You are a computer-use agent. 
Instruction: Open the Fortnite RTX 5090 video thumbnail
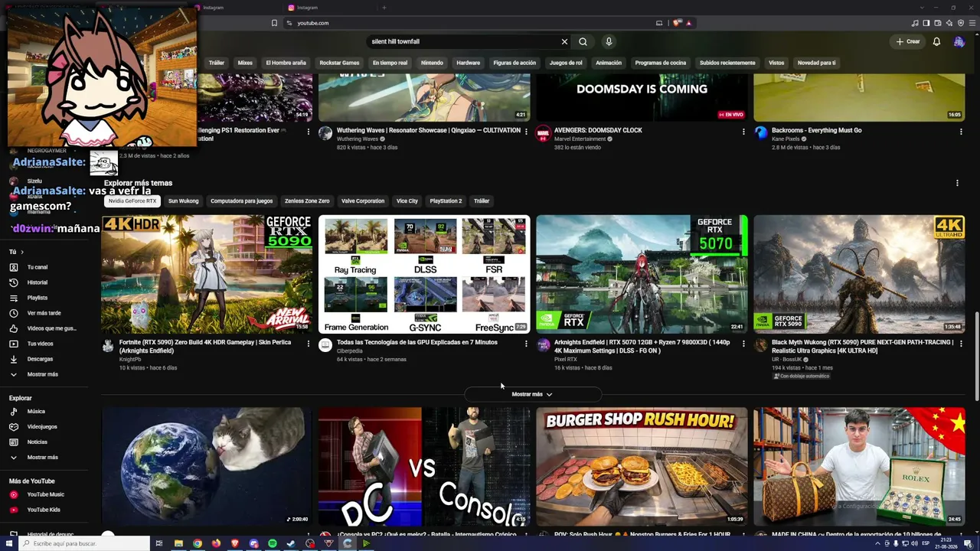pos(207,274)
